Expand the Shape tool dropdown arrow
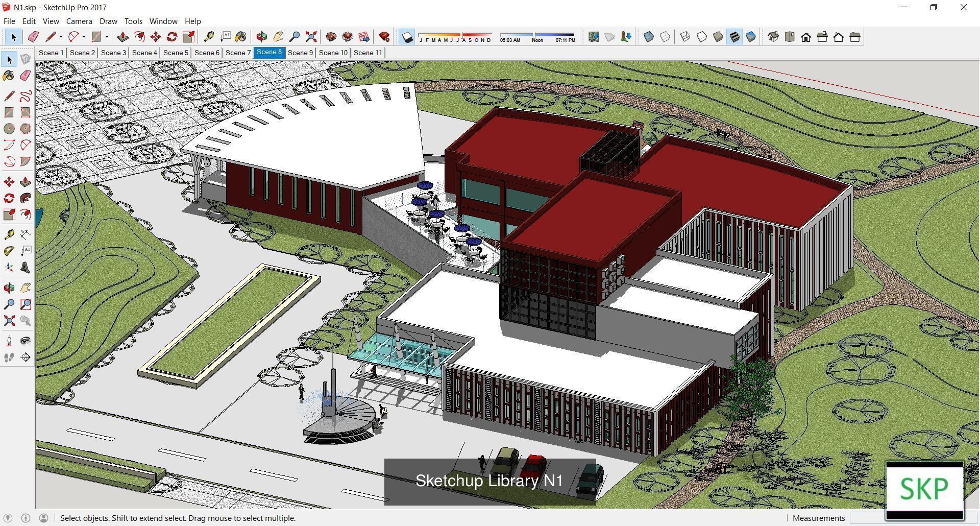980x526 pixels. point(107,37)
